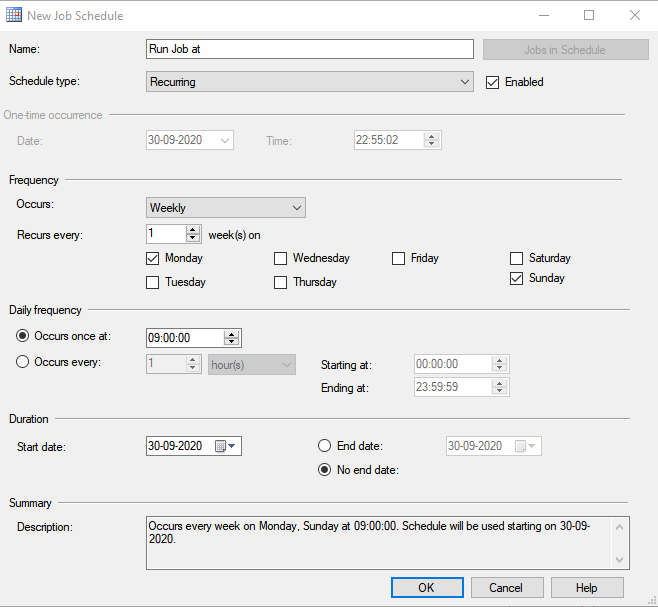Click OK to save the schedule
The height and width of the screenshot is (607, 658).
click(x=427, y=587)
